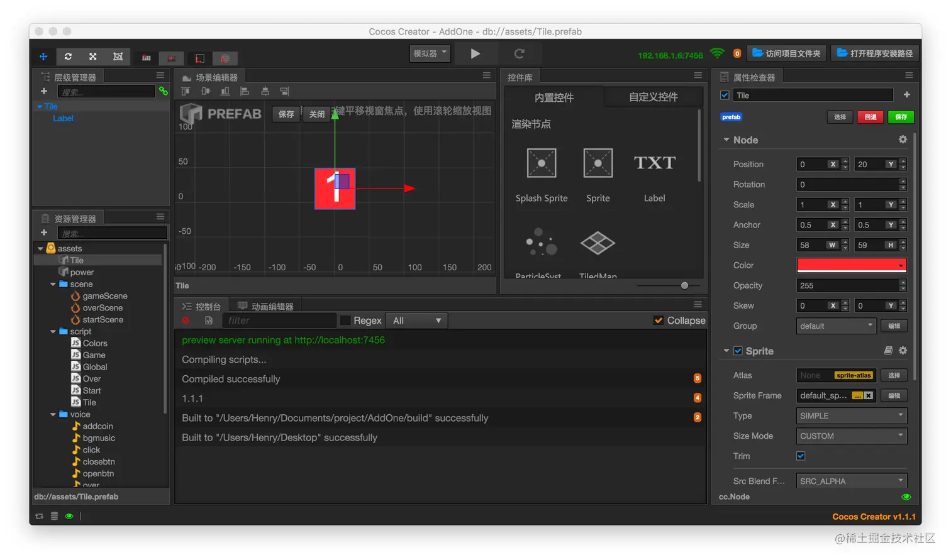Click the green link icon in hierarchy search
Screen dimensions: 951x560
[x=164, y=92]
